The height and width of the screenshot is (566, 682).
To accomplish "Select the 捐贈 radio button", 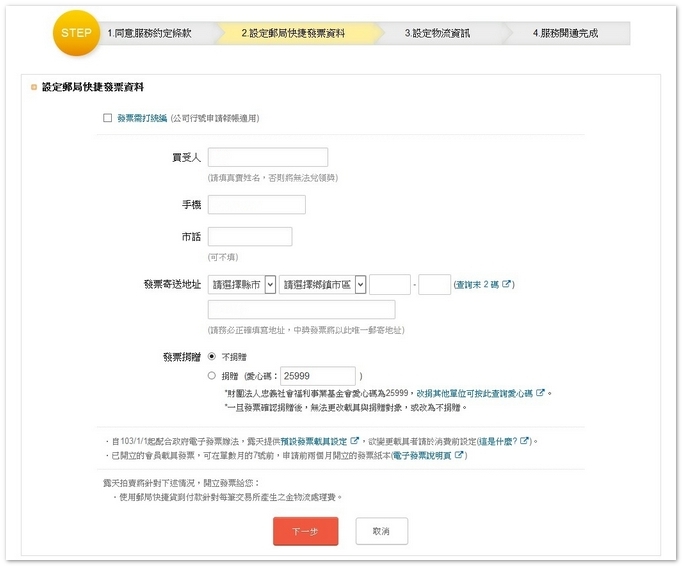I will click(x=211, y=376).
